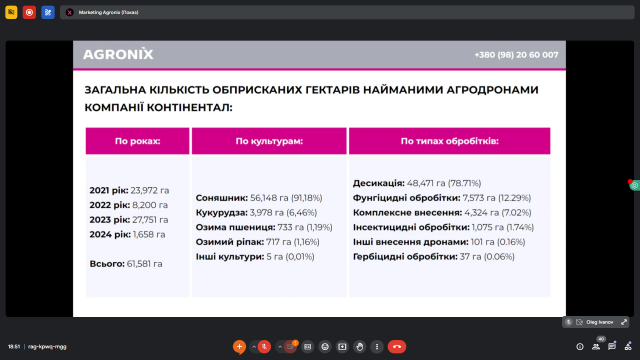Click the Озима пшениця: 733 га line
This screenshot has height=360, width=640.
[x=264, y=227]
